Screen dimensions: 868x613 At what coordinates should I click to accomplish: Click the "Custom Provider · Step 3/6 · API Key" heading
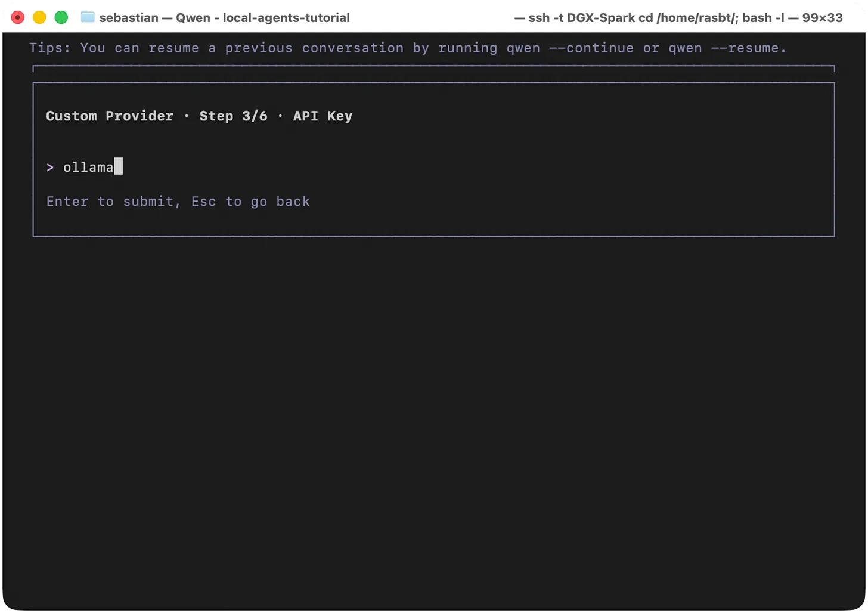tap(199, 116)
